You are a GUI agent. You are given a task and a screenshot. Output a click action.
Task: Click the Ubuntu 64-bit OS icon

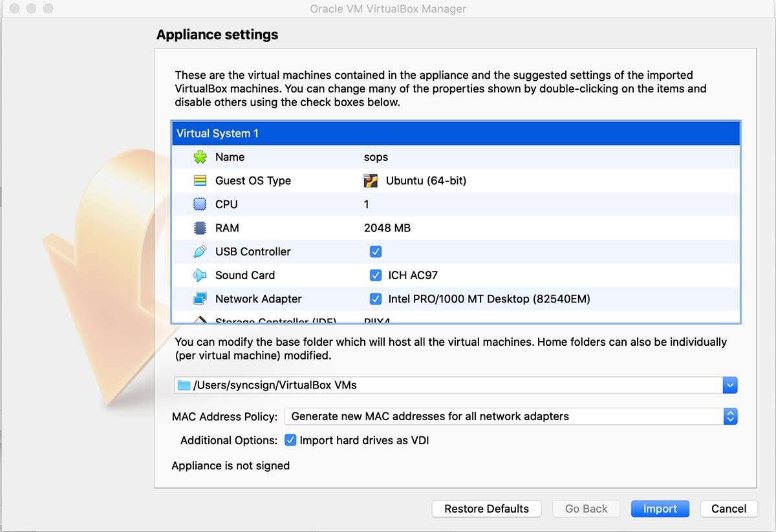pyautogui.click(x=371, y=181)
